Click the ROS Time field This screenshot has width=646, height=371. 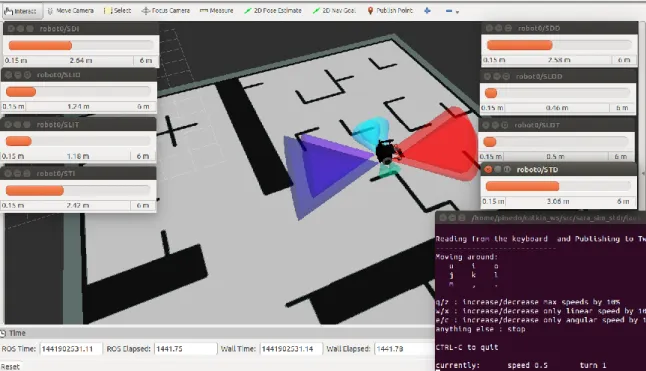pos(70,349)
